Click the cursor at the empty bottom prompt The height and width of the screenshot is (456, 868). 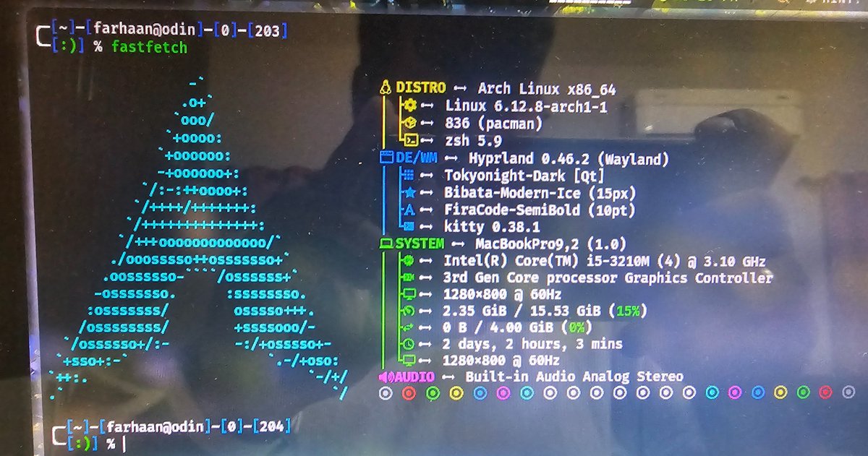click(x=124, y=443)
